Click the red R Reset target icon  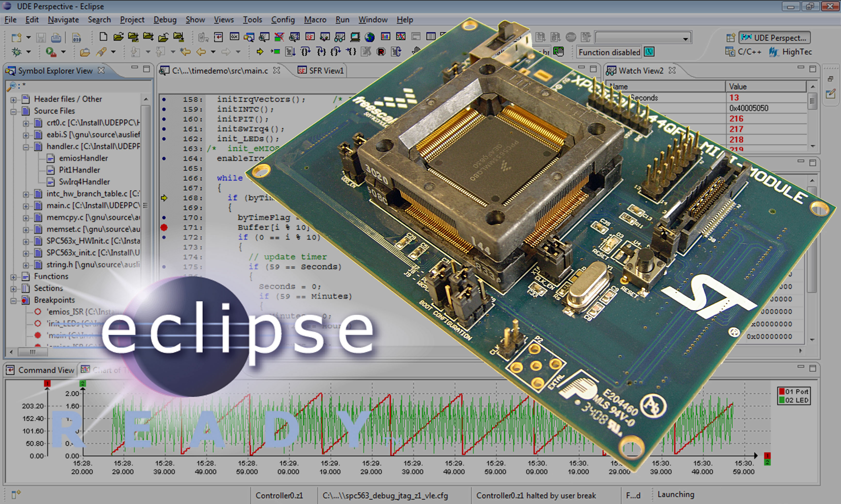[381, 52]
